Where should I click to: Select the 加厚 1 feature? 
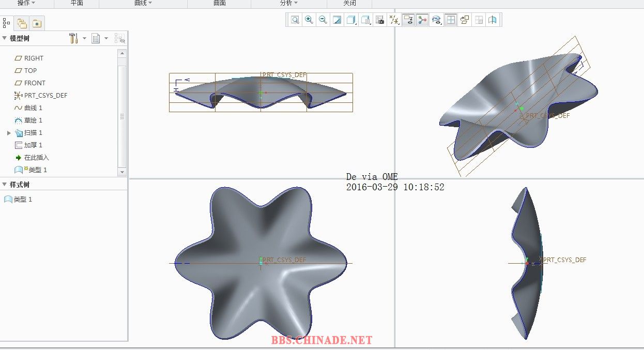[x=33, y=145]
